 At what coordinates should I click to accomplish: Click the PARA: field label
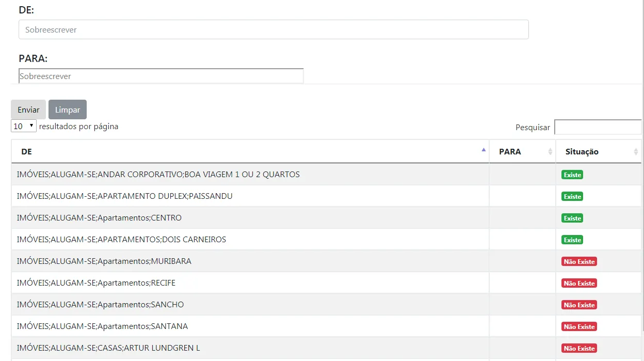[33, 58]
